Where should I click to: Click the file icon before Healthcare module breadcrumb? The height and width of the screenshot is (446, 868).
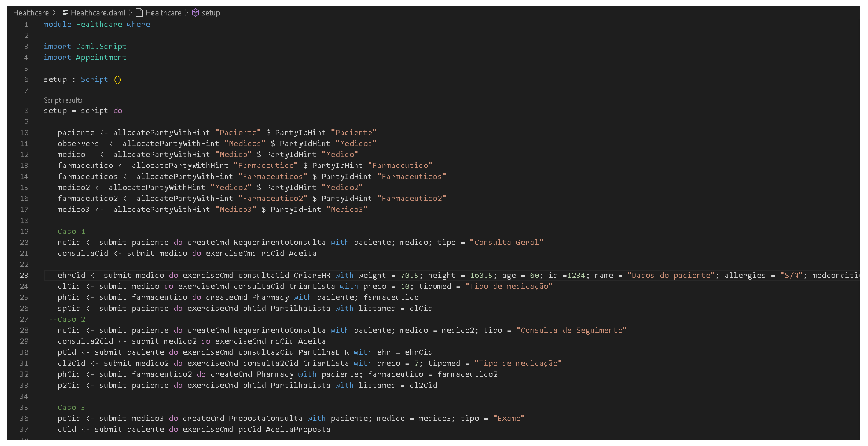tap(139, 13)
